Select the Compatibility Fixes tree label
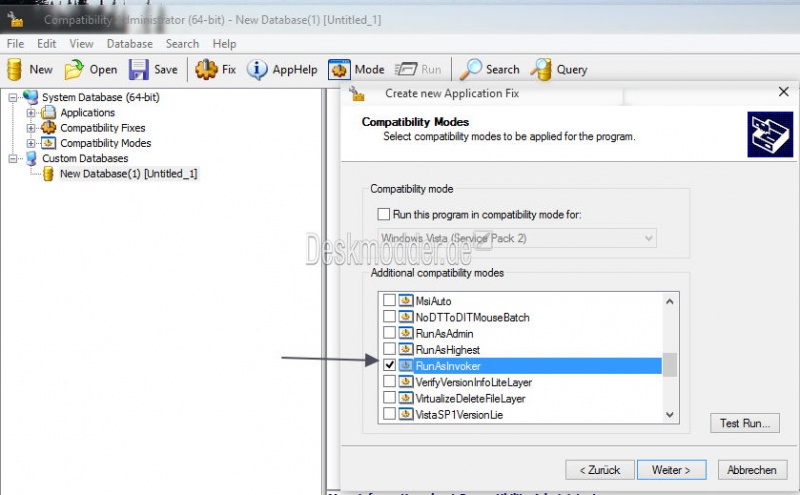Viewport: 800px width, 495px height. coord(103,128)
